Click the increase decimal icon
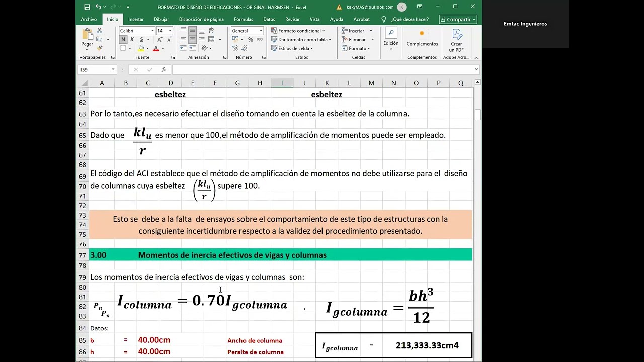 (x=235, y=48)
